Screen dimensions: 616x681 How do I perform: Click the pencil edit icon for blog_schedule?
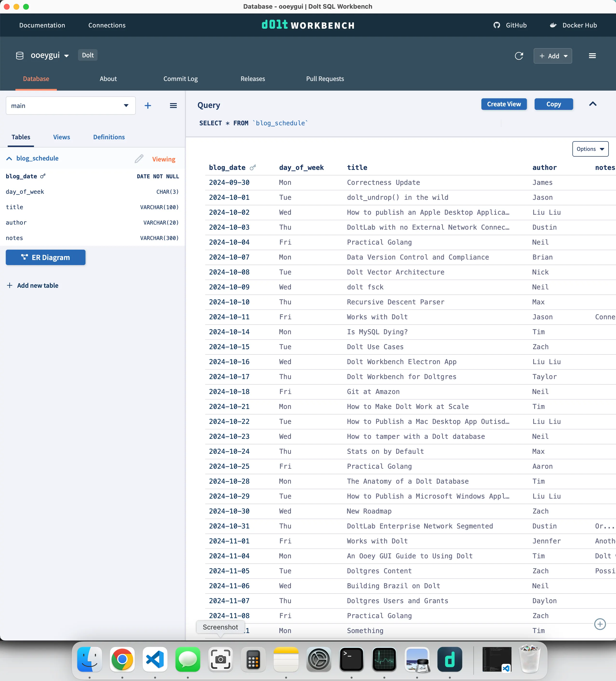pyautogui.click(x=139, y=158)
